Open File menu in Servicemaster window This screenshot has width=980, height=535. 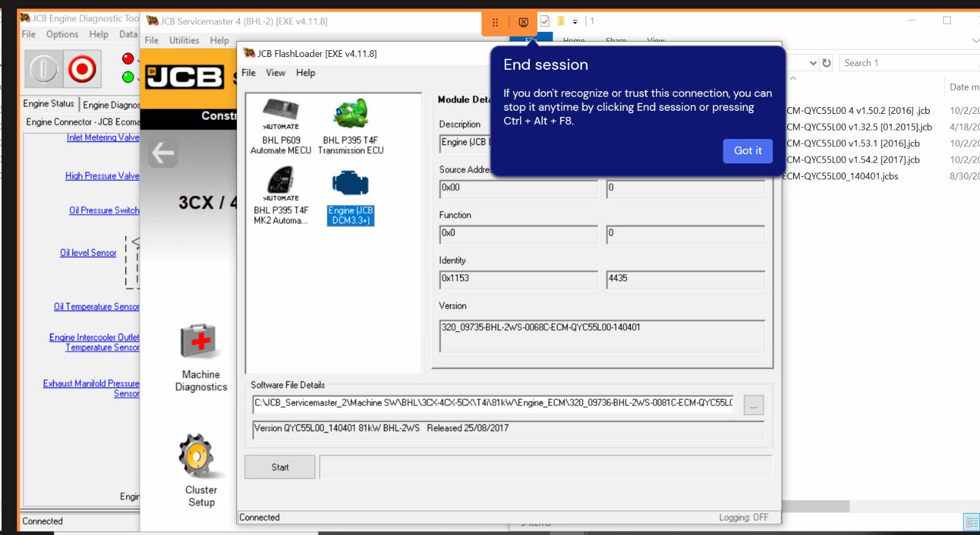[151, 40]
